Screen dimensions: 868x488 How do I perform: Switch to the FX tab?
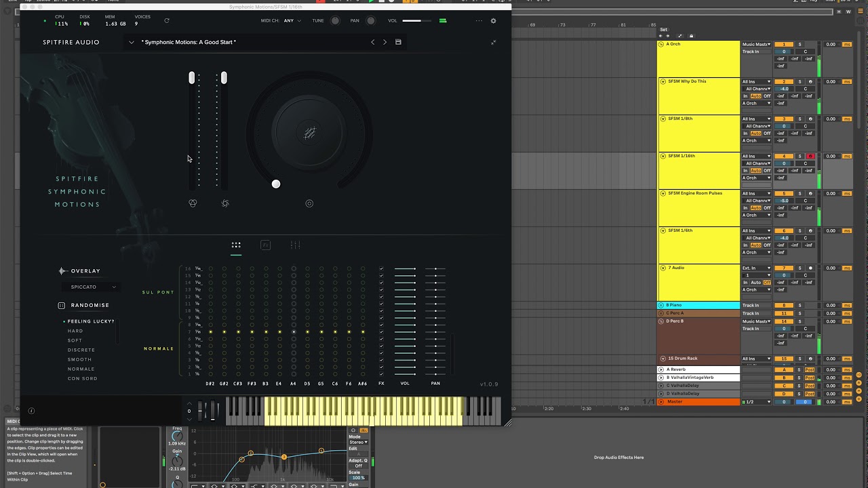(x=266, y=245)
